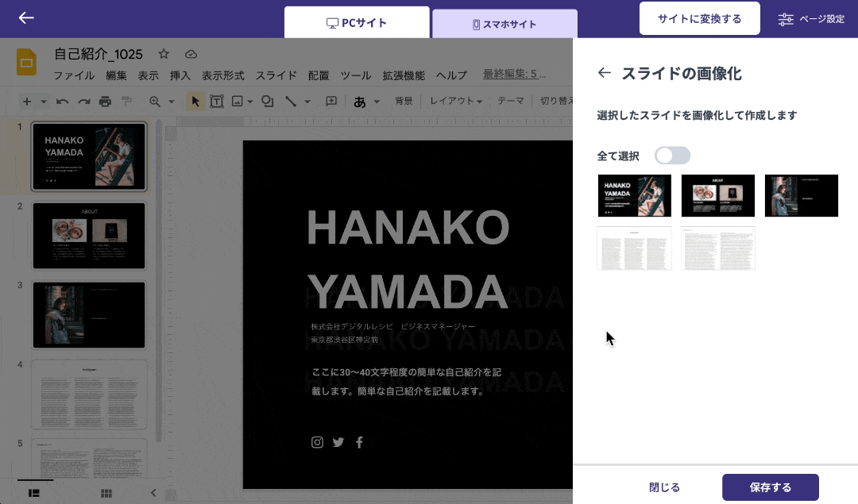This screenshot has width=858, height=504.
Task: Click the add comment icon in the toolbar
Action: tap(331, 102)
